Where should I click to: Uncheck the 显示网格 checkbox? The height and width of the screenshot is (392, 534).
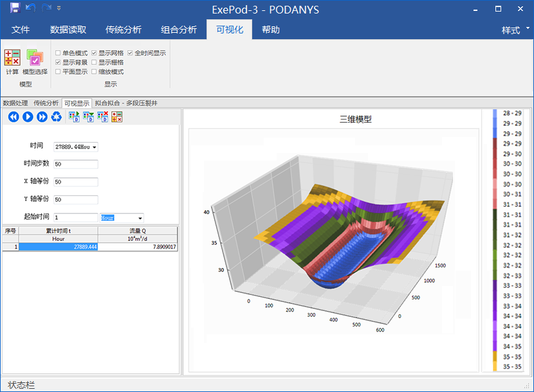95,53
